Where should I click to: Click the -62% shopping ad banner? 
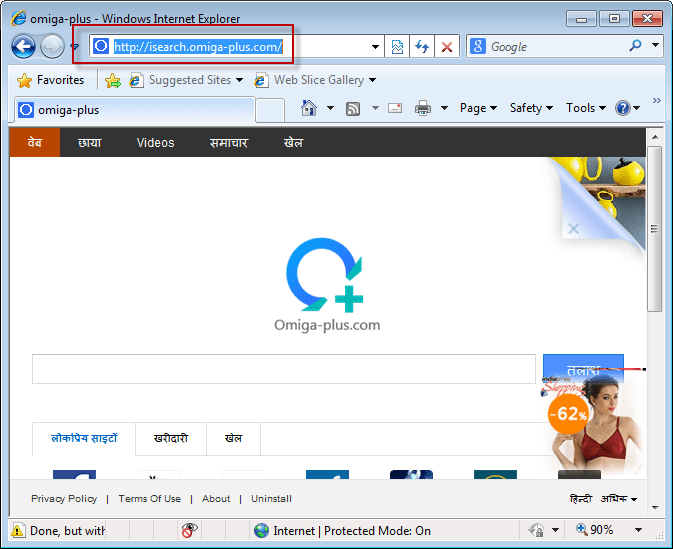(592, 423)
